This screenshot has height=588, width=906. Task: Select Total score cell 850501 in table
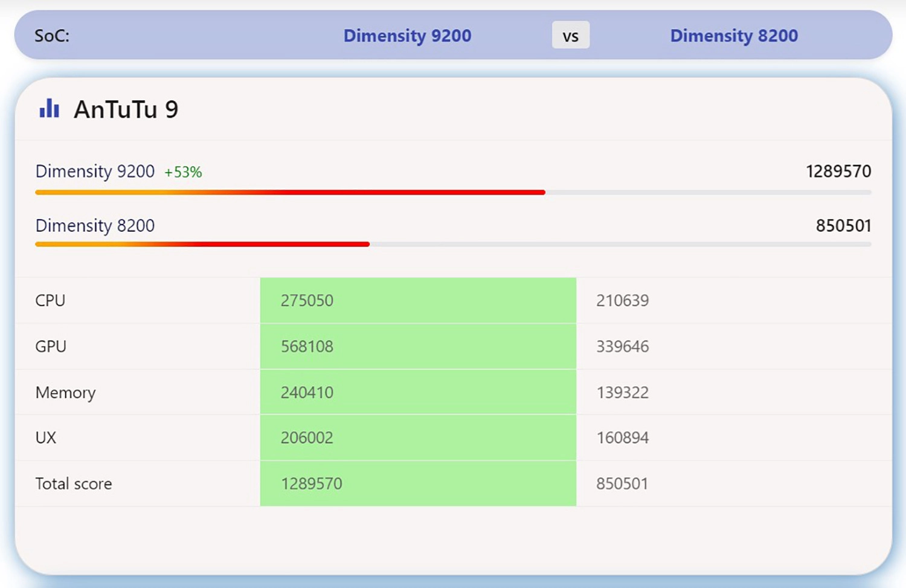coord(622,484)
